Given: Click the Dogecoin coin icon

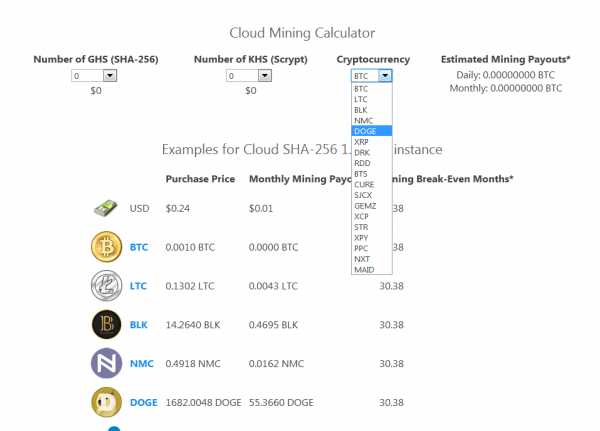Looking at the screenshot, I should 106,402.
